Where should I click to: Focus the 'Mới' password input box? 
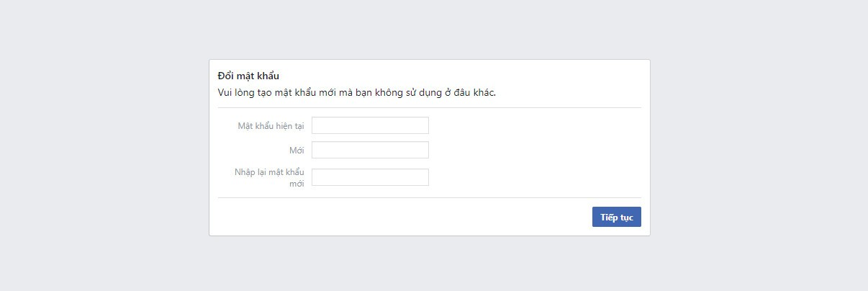370,150
